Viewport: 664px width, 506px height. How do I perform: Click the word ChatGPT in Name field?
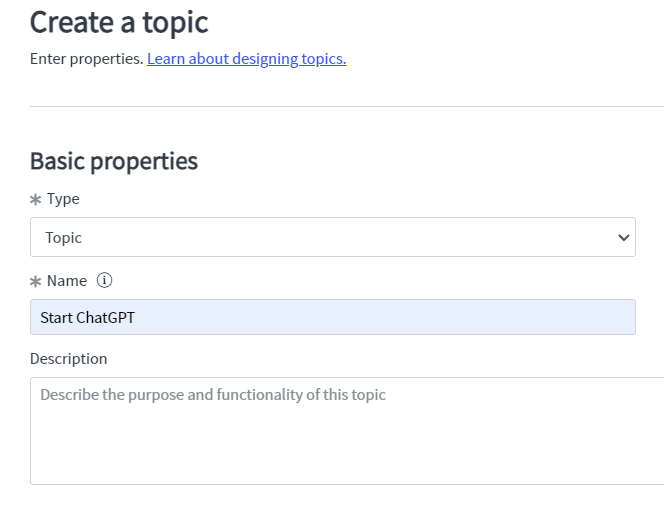(x=105, y=318)
